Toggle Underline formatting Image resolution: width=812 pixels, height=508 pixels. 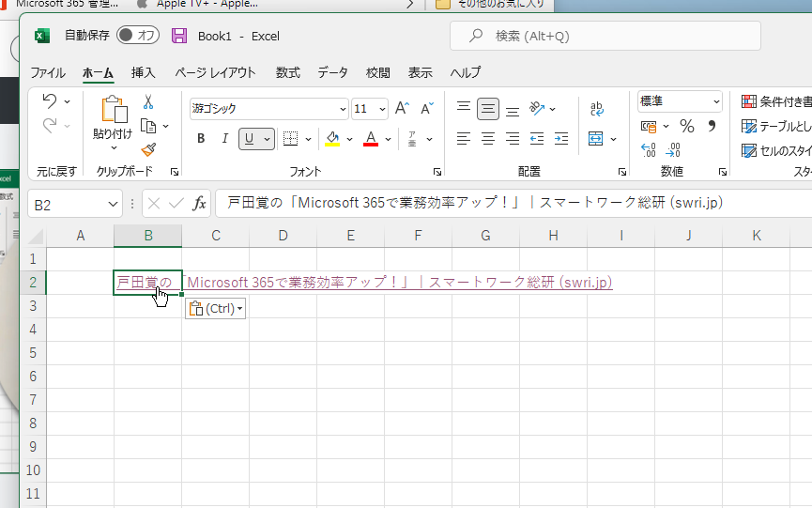coord(249,139)
